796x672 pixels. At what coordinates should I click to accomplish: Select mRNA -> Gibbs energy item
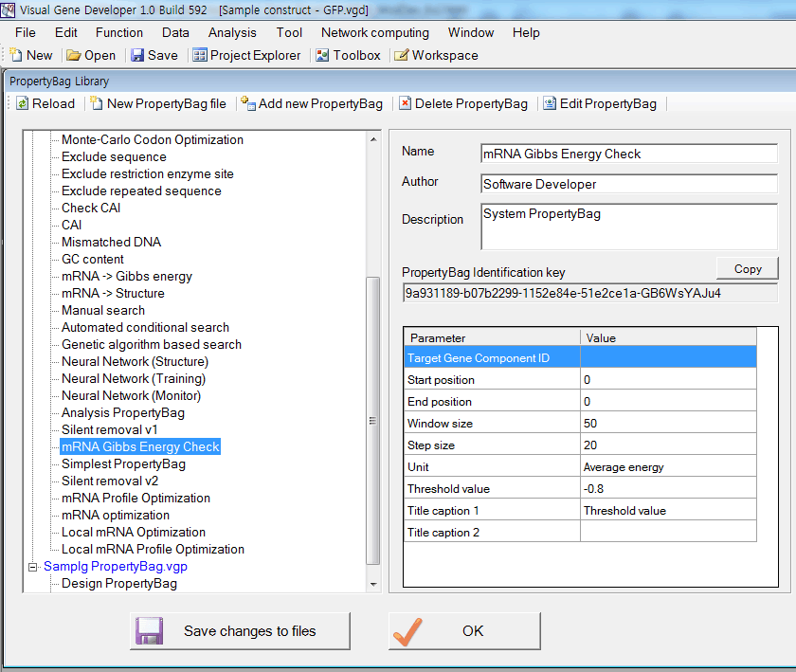(x=127, y=277)
